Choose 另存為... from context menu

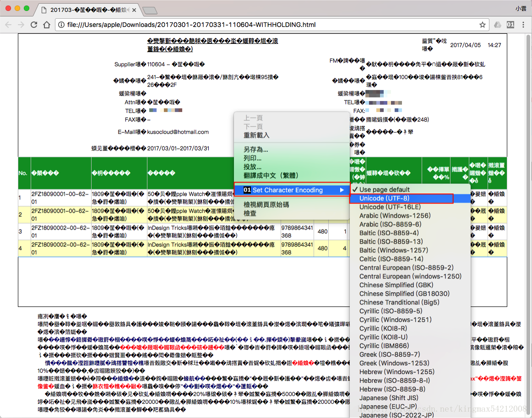[256, 150]
